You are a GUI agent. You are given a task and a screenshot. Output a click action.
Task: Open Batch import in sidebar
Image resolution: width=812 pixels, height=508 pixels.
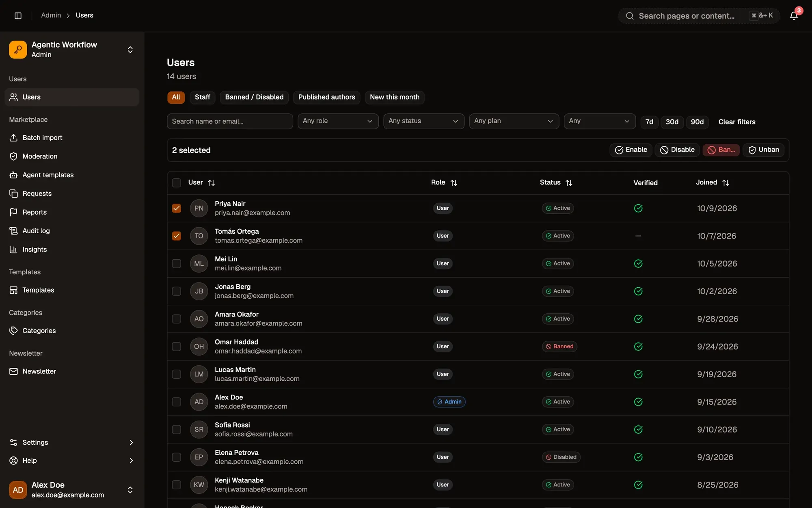click(72, 138)
